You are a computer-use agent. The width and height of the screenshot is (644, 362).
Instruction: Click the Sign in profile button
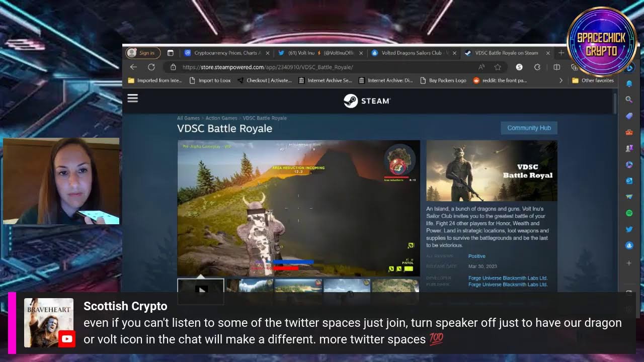(x=143, y=53)
